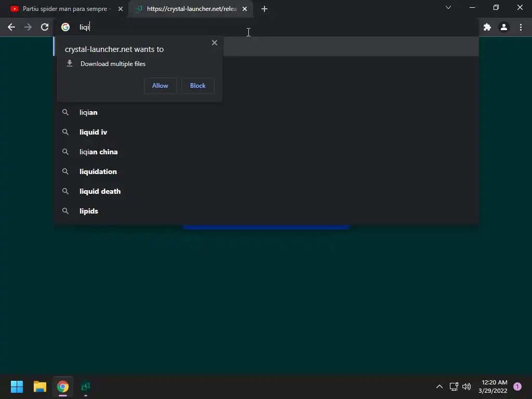
Task: Open the volume speaker tray icon
Action: [467, 387]
